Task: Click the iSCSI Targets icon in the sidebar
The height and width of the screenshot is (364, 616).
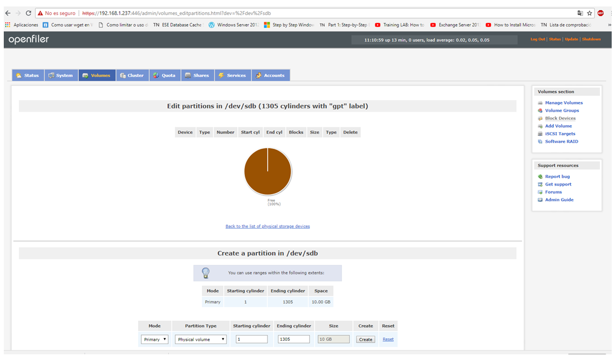Action: [x=540, y=134]
